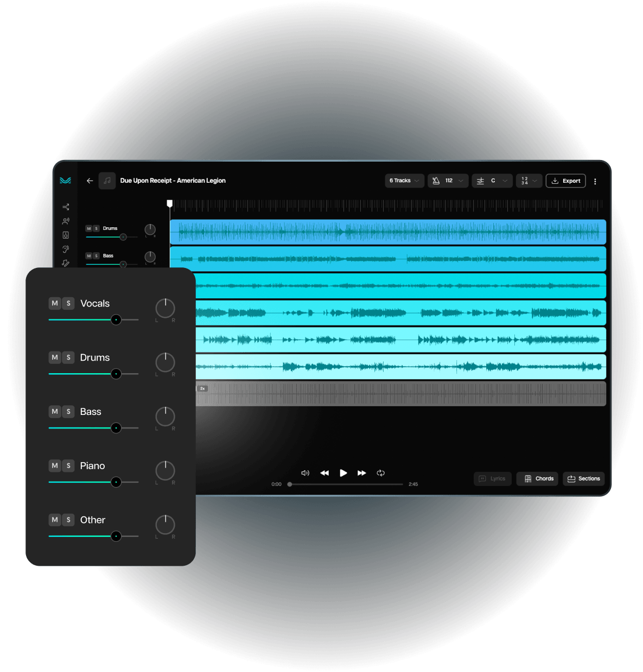This screenshot has width=643, height=672.
Task: Mute the Piano track
Action: point(55,465)
